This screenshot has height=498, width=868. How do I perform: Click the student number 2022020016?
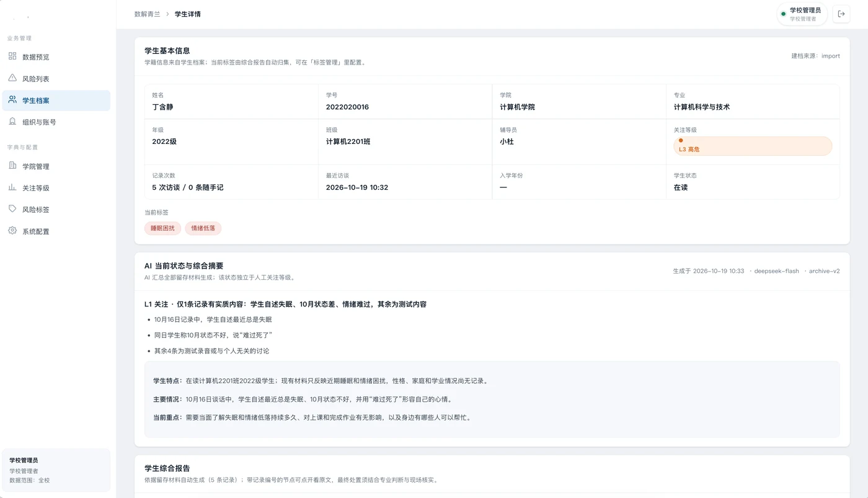tap(347, 107)
